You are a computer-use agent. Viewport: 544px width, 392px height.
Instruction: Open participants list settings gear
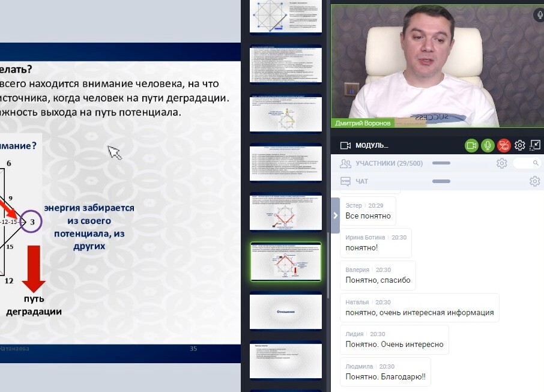tap(501, 163)
